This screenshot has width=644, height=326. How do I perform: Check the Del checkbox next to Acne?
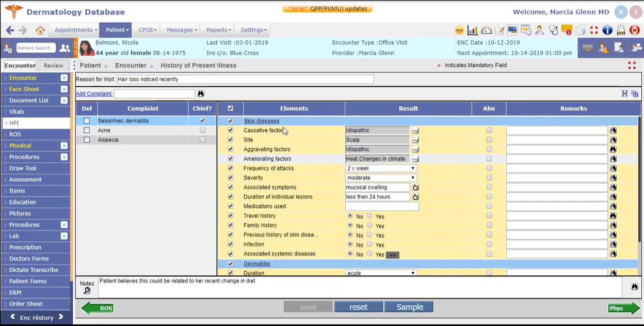pyautogui.click(x=86, y=130)
